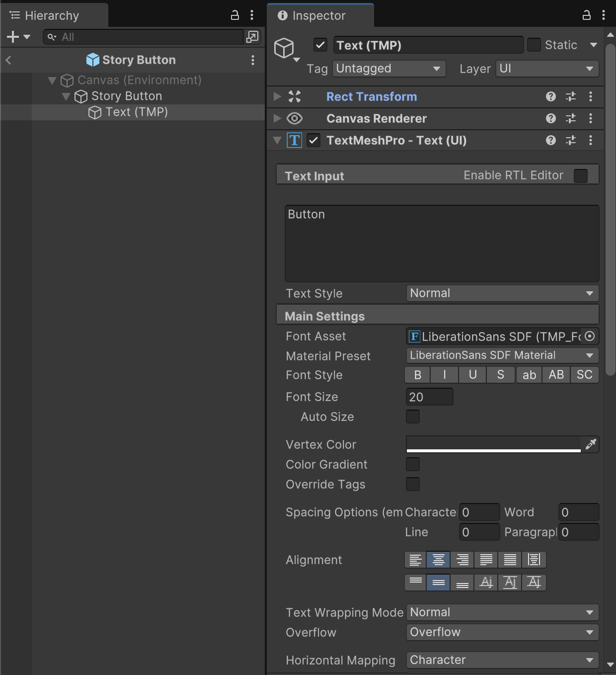Lock the Inspector panel
616x675 pixels.
point(586,15)
